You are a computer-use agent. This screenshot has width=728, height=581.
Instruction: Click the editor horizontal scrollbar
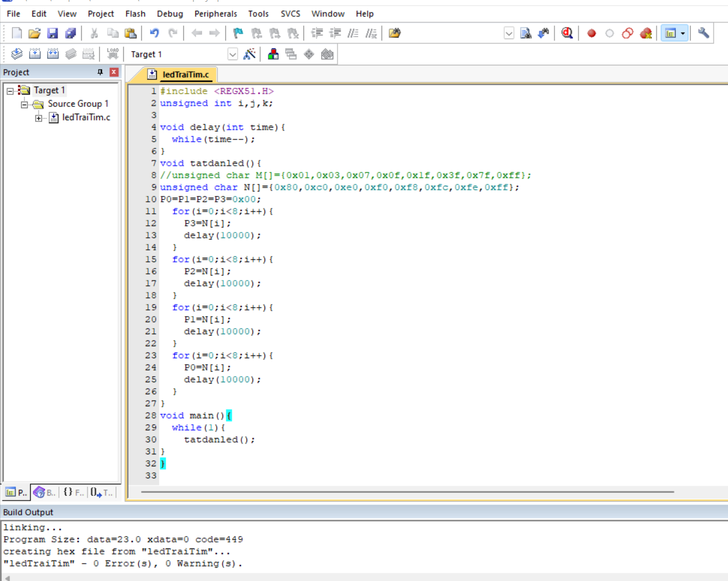coord(407,492)
